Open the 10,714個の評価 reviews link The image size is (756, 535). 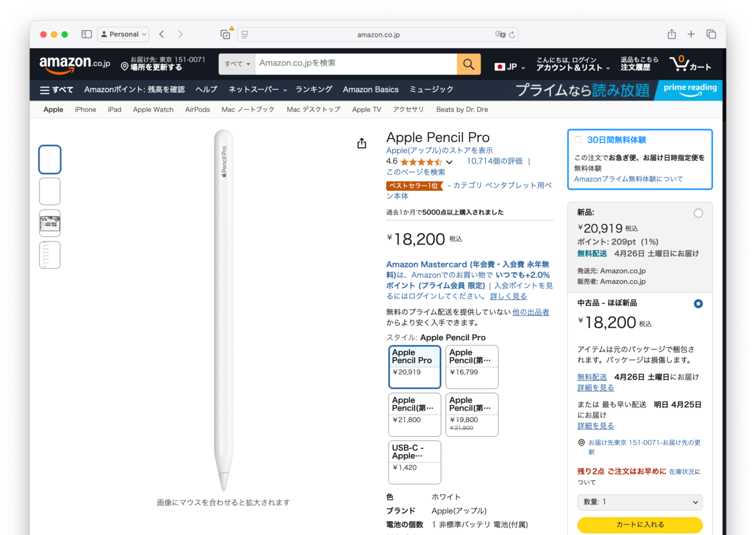click(x=494, y=161)
